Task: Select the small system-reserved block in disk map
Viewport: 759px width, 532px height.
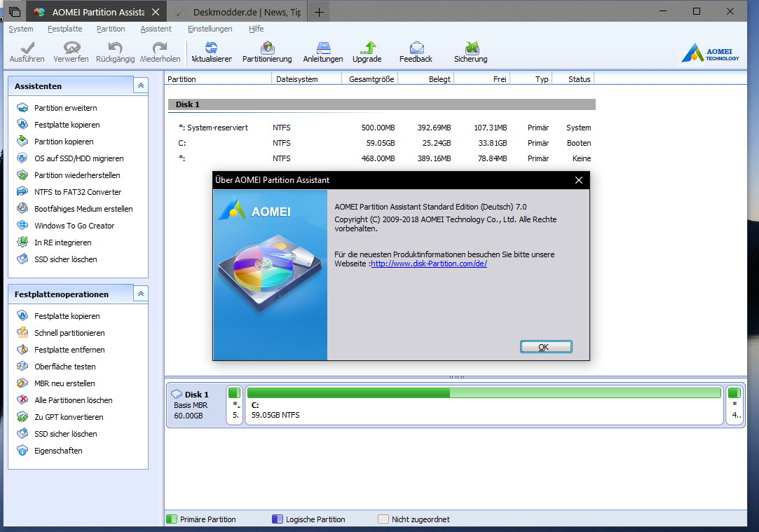Action: (x=234, y=405)
